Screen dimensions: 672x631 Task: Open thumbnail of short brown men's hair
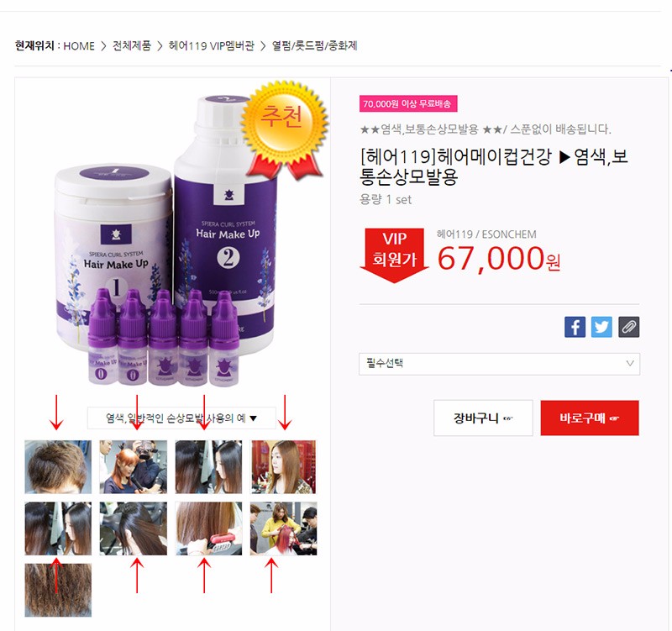58,467
